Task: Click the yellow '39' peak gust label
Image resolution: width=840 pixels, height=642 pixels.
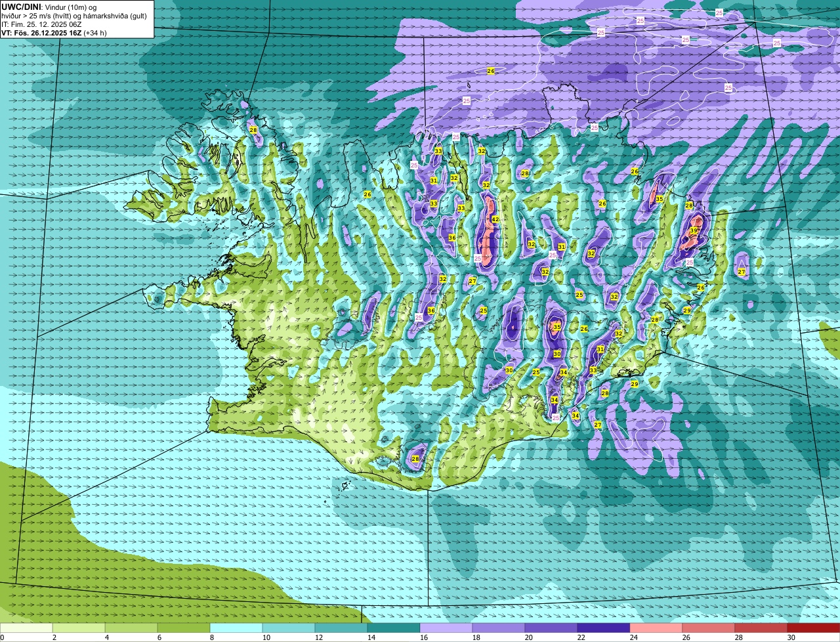Action: 694,230
